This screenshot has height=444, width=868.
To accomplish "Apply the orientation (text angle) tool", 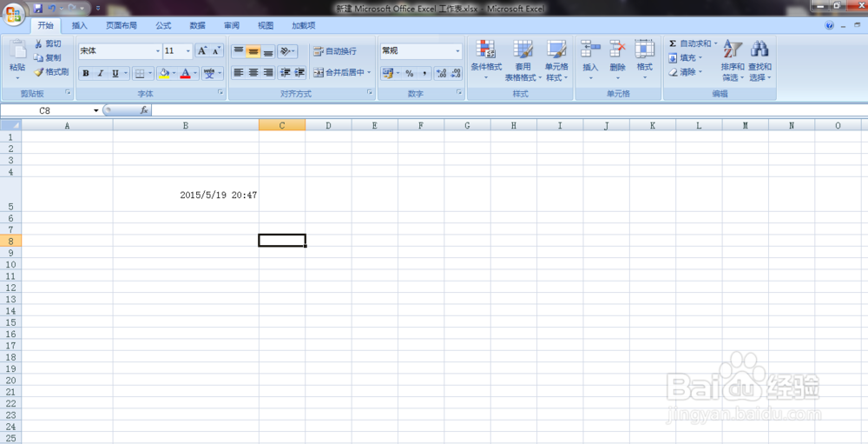I will click(287, 51).
